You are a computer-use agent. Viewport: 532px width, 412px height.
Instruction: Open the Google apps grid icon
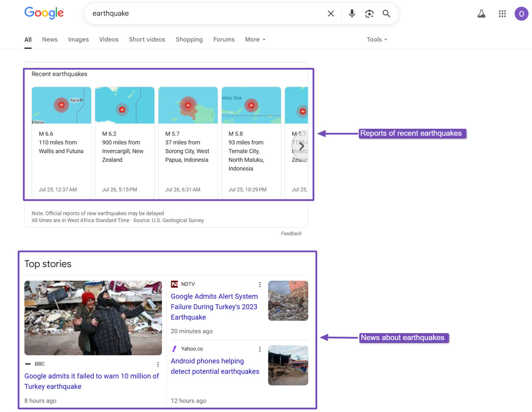(x=502, y=14)
